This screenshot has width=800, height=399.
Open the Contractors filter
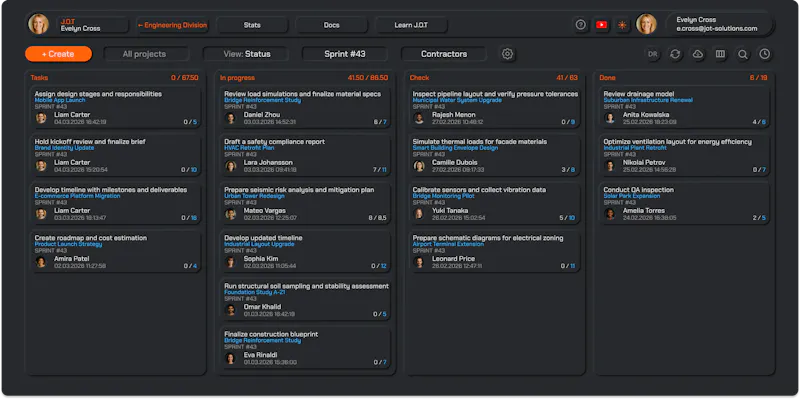coord(444,54)
